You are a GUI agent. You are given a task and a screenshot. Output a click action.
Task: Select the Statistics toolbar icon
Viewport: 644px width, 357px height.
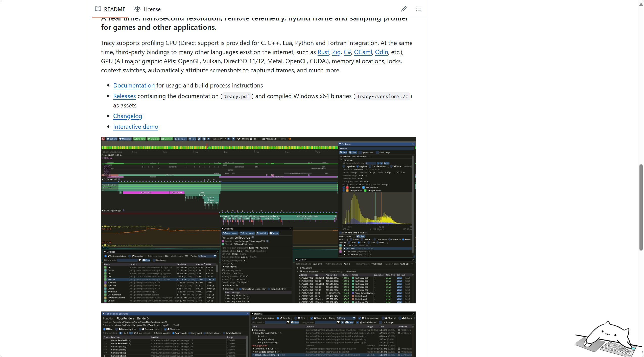(154, 139)
